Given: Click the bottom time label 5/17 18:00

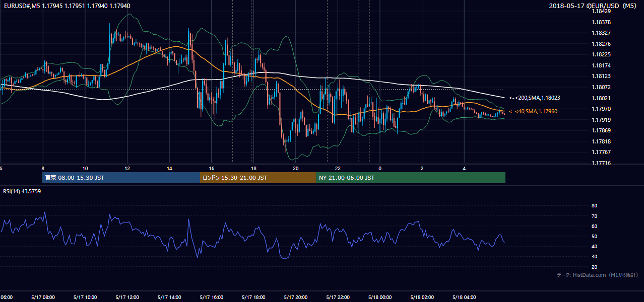Looking at the screenshot, I should [254, 297].
